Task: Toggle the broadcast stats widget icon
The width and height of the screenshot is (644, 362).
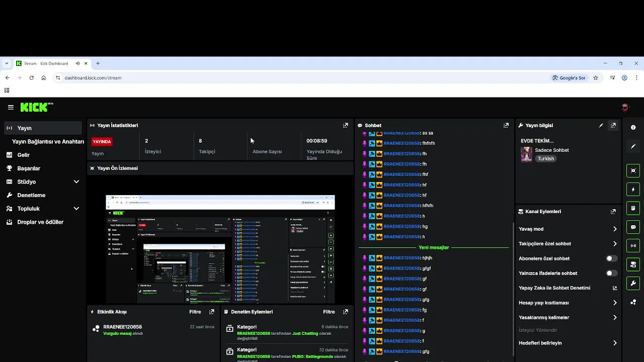Action: click(x=633, y=246)
